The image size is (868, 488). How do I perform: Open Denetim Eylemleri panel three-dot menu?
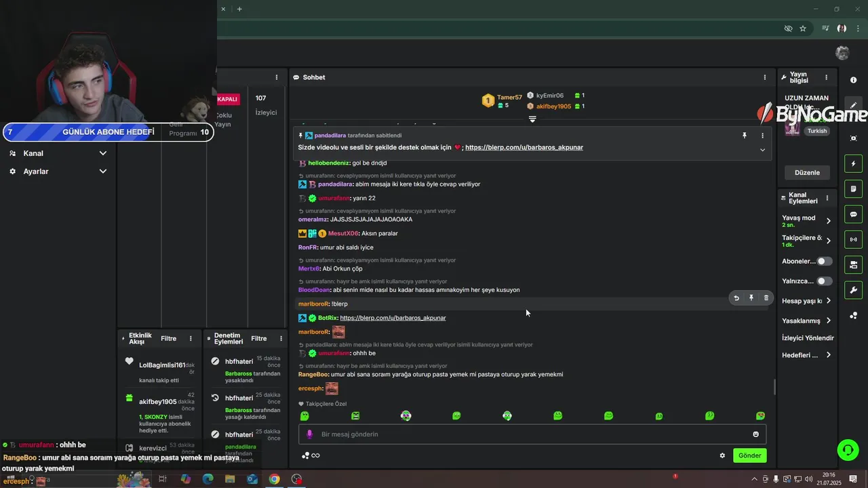click(281, 338)
